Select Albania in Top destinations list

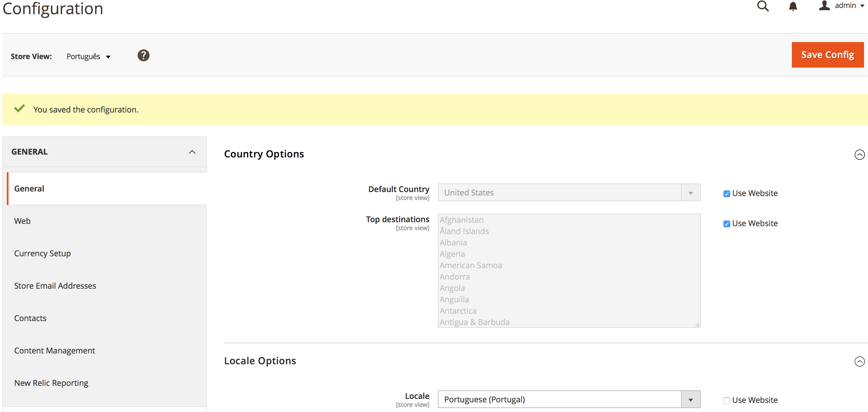click(x=453, y=243)
